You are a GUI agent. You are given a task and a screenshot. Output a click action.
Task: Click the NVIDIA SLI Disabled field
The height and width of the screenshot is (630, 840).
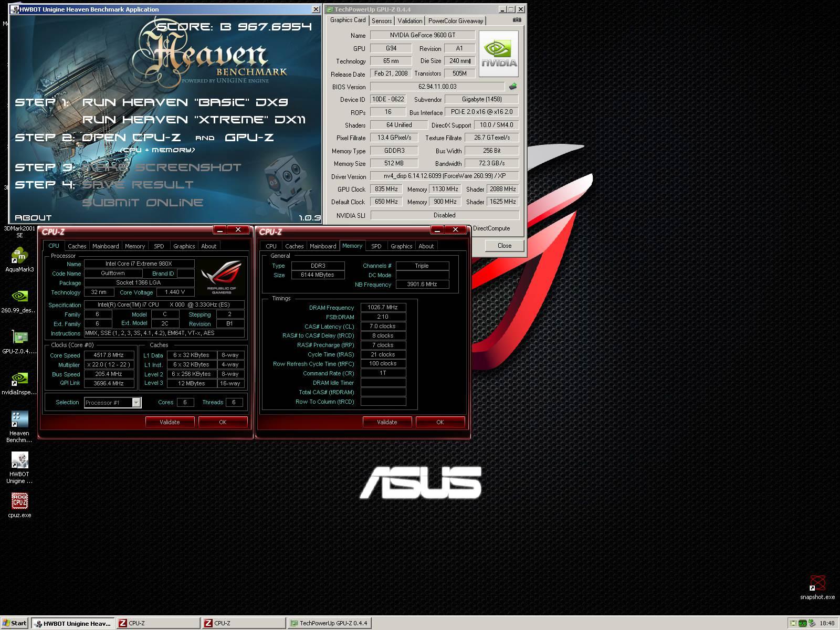click(445, 215)
